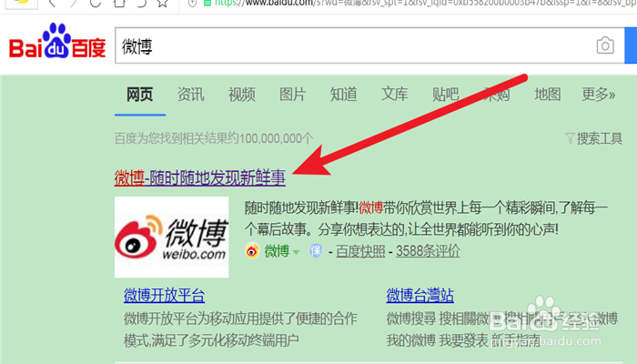Click the weibo.com logo thumbnail
This screenshot has height=364, width=637.
[x=171, y=238]
